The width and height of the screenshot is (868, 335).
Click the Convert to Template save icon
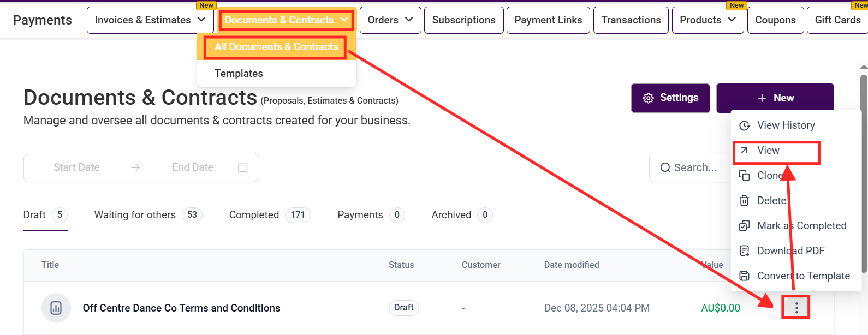[744, 276]
